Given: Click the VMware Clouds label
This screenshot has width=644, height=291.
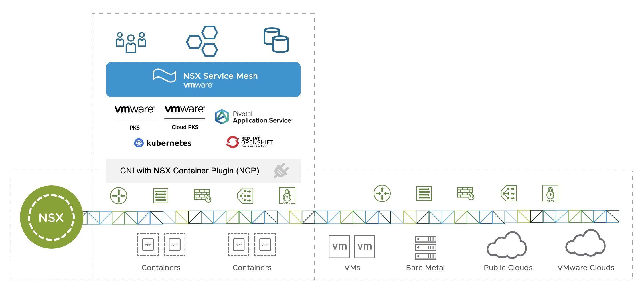Looking at the screenshot, I should pos(586,268).
